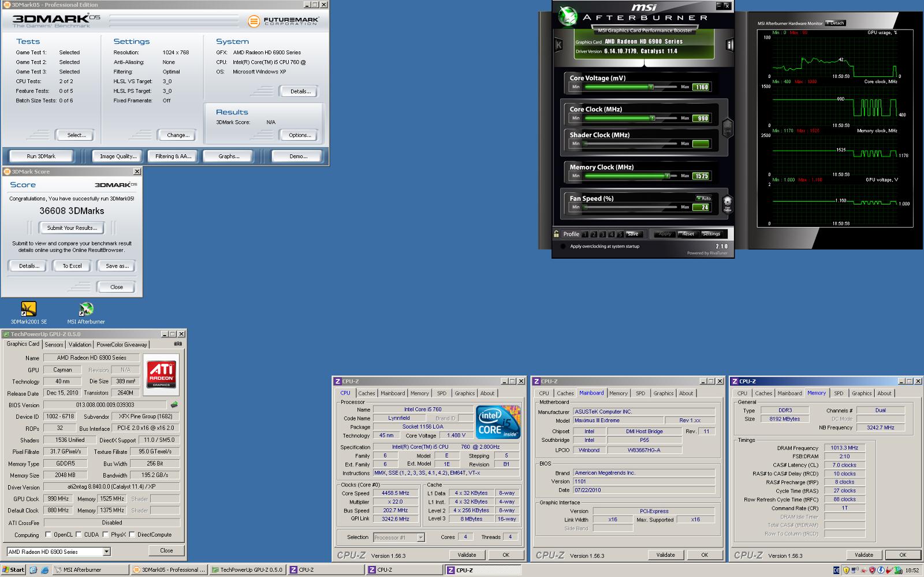This screenshot has height=577, width=924.
Task: Click the green signal bars tray icon
Action: (x=899, y=570)
